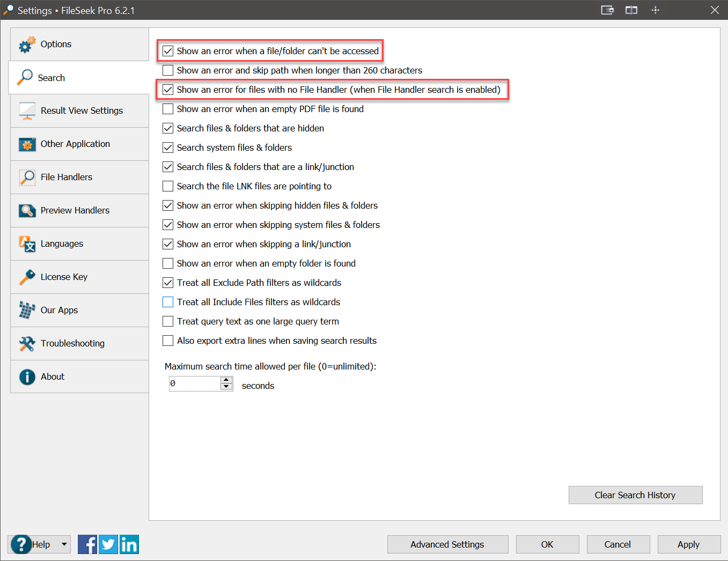728x561 pixels.
Task: Open Advanced Settings
Action: [x=447, y=544]
